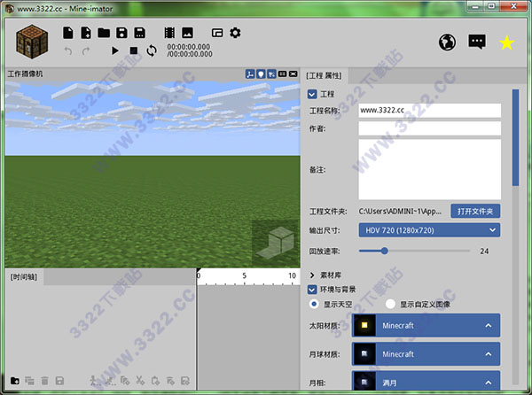532x395 pixels.
Task: Toggle loop playback icon
Action: click(x=152, y=50)
